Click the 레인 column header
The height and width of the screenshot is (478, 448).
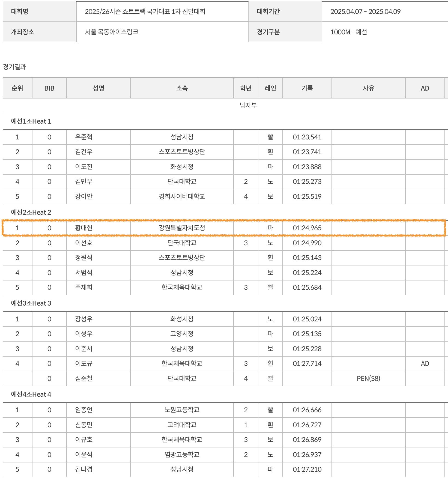(x=270, y=88)
